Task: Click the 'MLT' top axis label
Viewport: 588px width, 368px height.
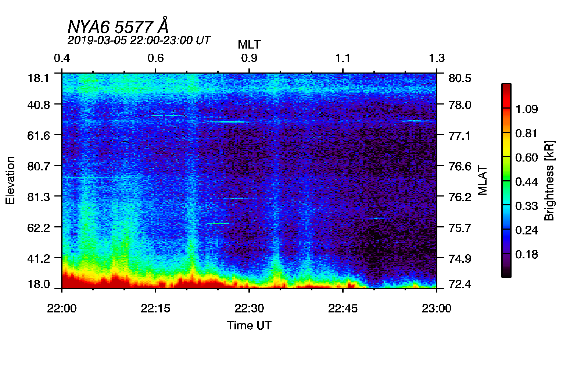Action: click(249, 45)
